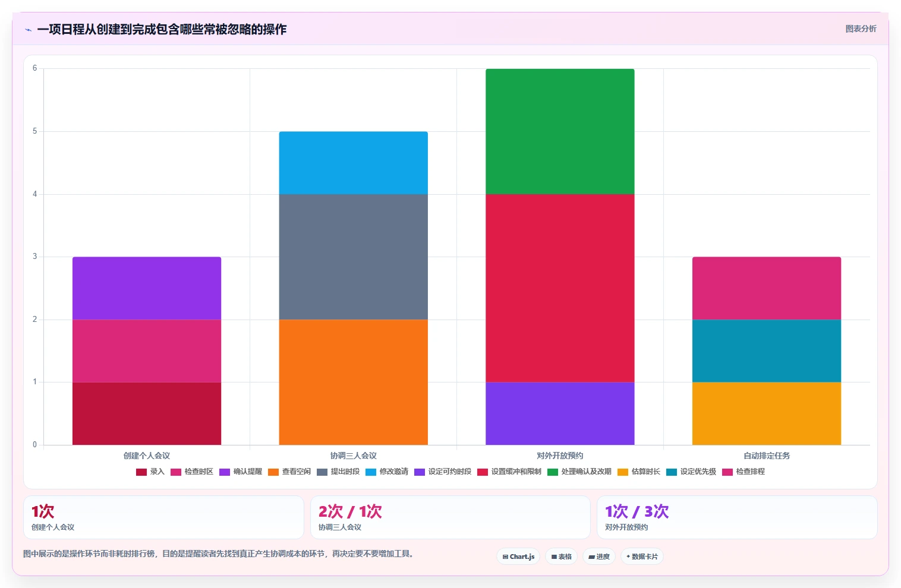The width and height of the screenshot is (901, 588).
Task: Hide the 确认提醒 dataset via legend
Action: click(x=241, y=472)
